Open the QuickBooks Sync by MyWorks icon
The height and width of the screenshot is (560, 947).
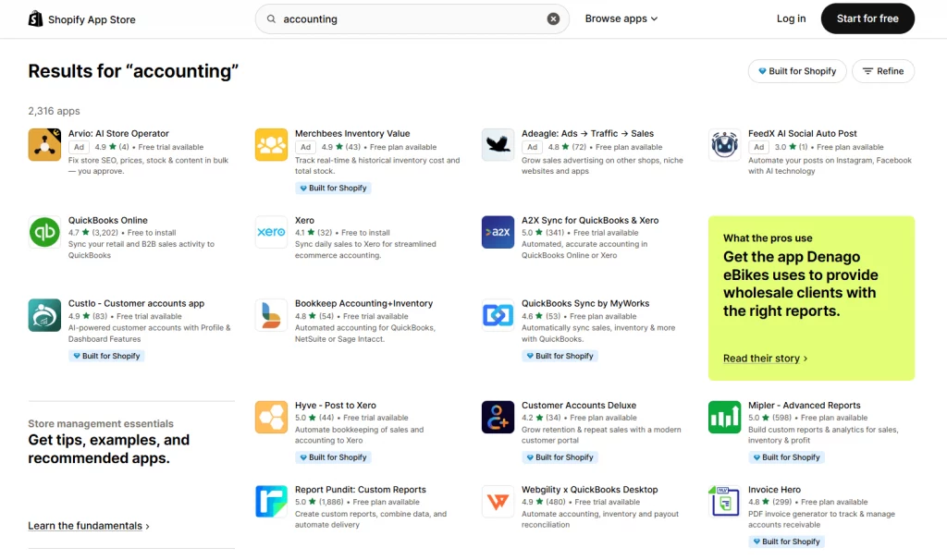click(498, 315)
